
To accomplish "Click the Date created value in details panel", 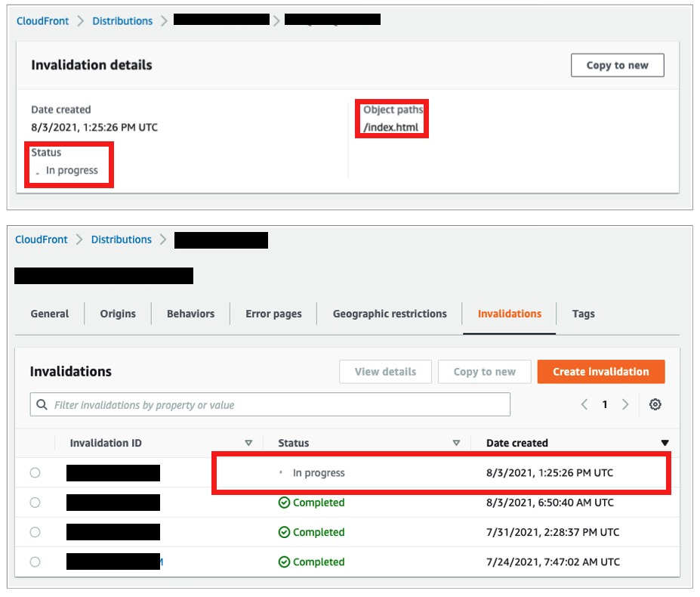I will [x=94, y=128].
